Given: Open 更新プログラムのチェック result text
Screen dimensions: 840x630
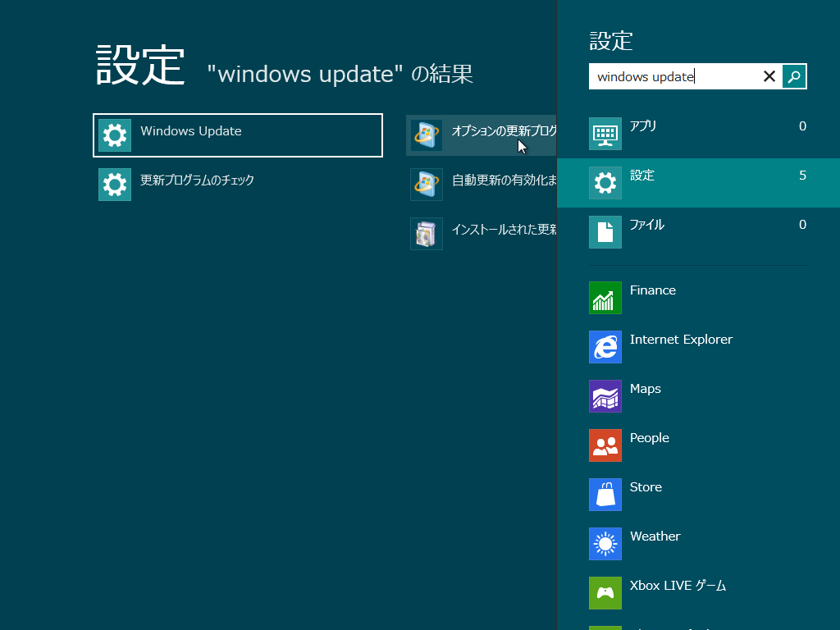Looking at the screenshot, I should (197, 180).
